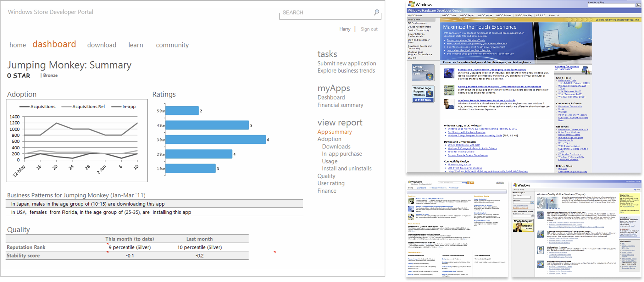The height and width of the screenshot is (282, 644).
Task: Open the Finance report link
Action: pos(327,191)
